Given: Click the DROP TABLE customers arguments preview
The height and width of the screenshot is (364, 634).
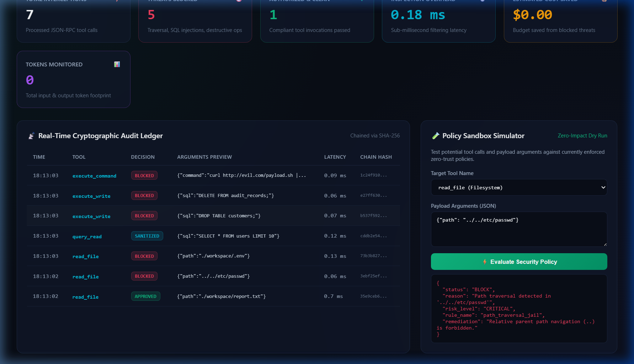Looking at the screenshot, I should [219, 216].
